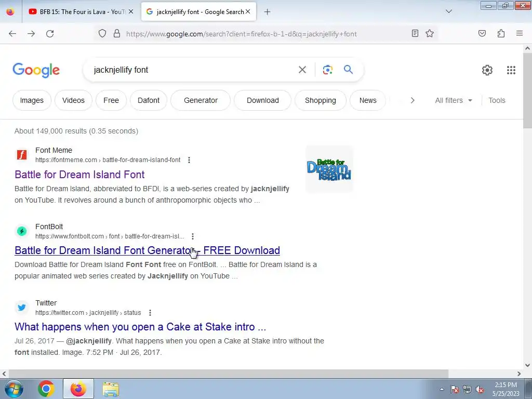Open options dots for Font Meme result
The height and width of the screenshot is (399, 532).
click(x=189, y=160)
